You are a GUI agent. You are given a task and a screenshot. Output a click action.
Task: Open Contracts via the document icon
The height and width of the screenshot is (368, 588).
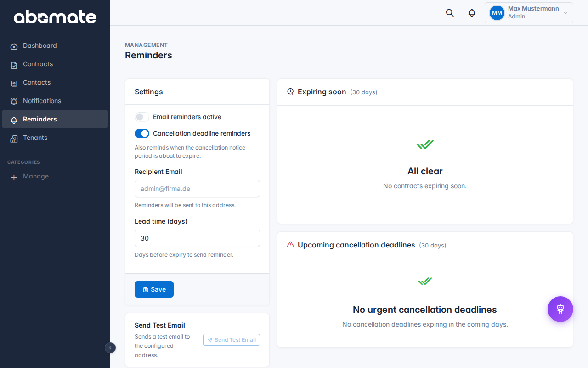coord(13,64)
